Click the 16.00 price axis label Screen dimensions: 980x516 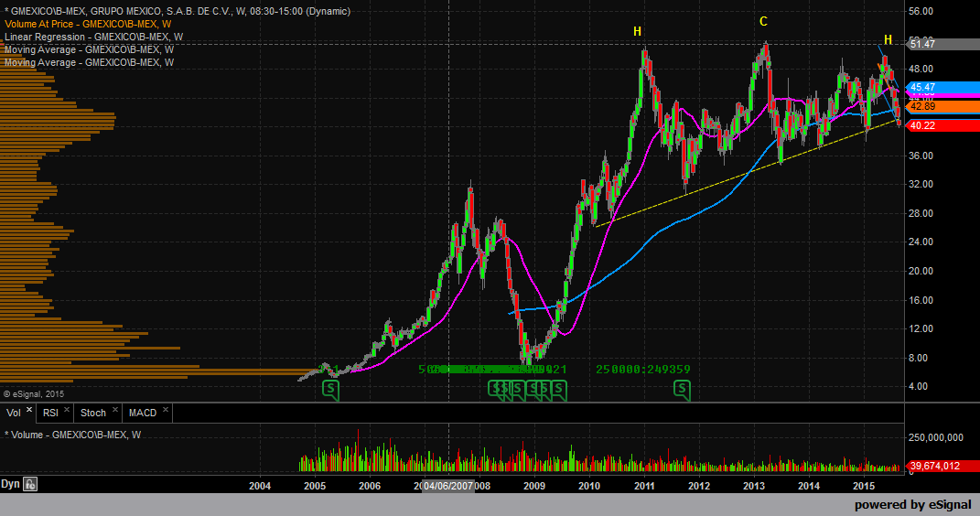(x=921, y=300)
